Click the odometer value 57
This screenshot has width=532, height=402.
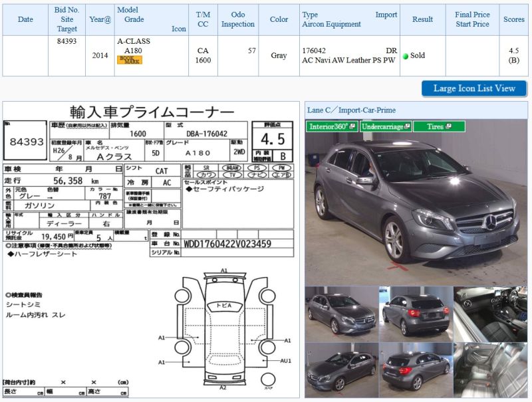click(252, 51)
